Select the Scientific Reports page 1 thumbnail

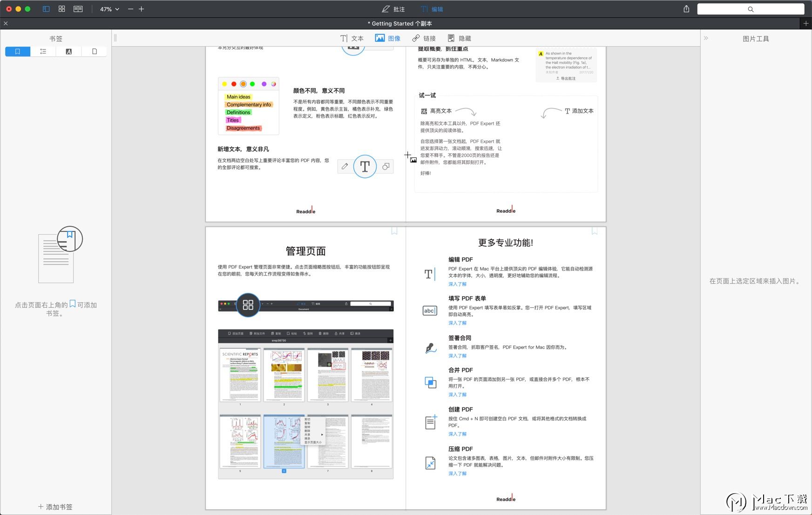tap(240, 375)
